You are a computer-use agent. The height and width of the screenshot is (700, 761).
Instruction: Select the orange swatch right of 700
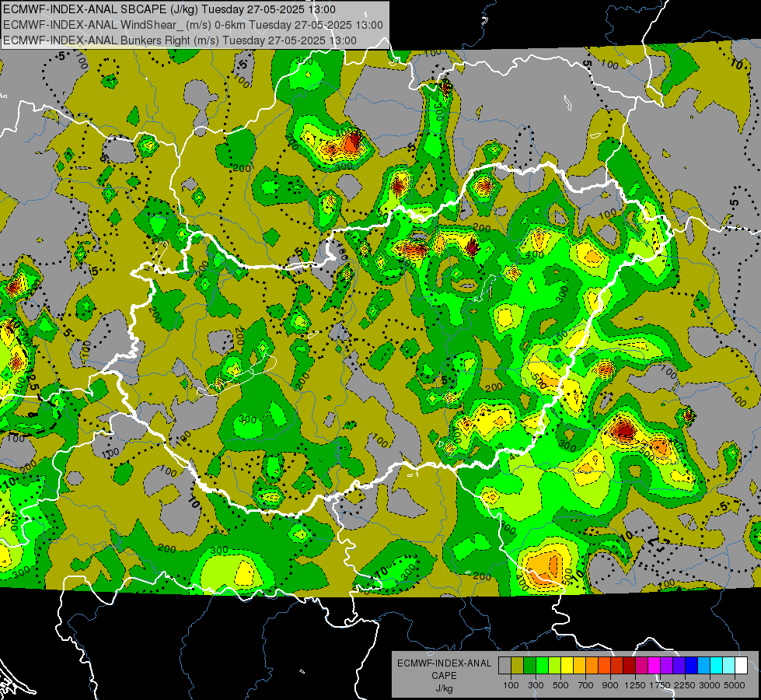tap(592, 666)
